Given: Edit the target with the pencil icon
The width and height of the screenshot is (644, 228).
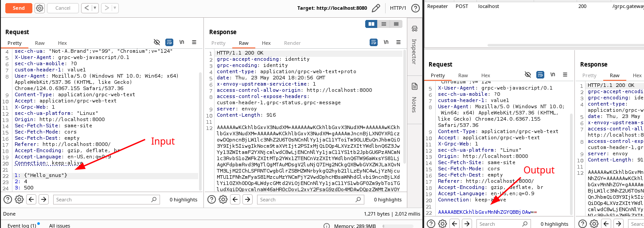Looking at the screenshot, I should pos(376,8).
